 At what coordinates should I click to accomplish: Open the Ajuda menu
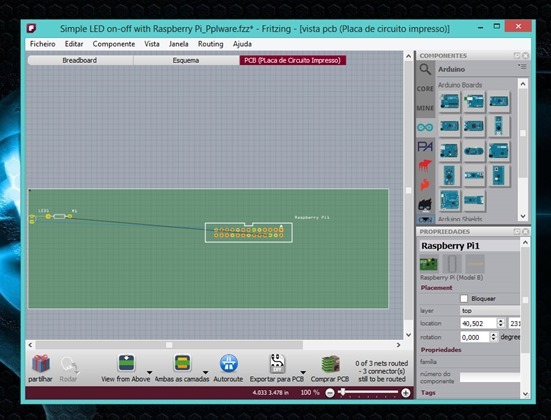[242, 44]
